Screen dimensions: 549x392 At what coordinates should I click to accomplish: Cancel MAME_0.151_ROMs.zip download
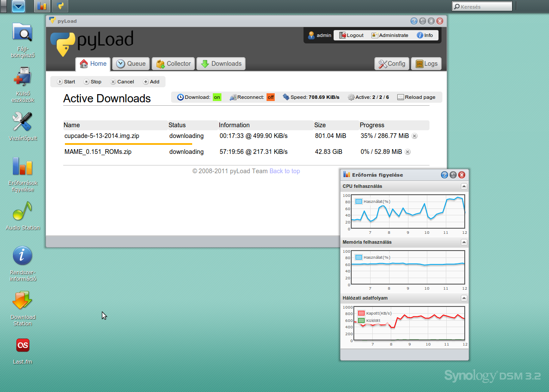[408, 152]
